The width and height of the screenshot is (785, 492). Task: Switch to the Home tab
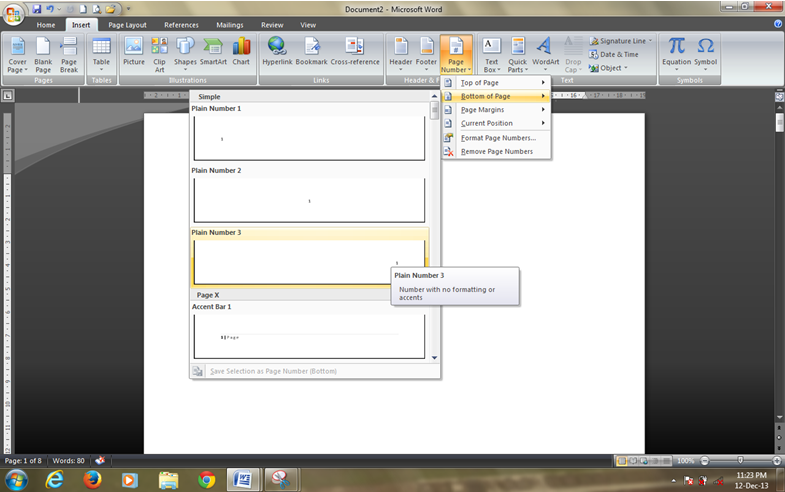(x=46, y=25)
